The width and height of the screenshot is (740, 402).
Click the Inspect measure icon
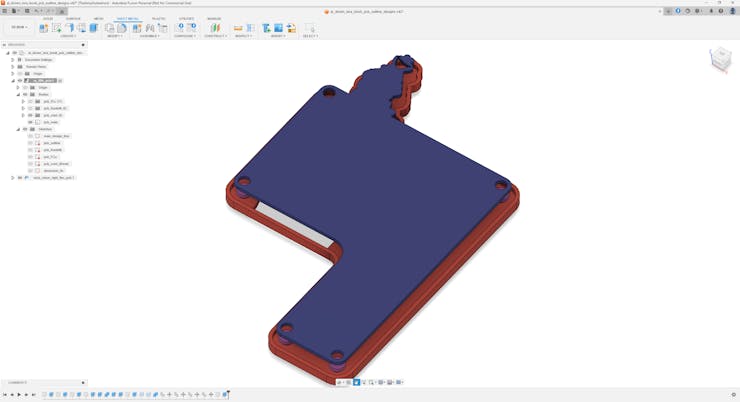pyautogui.click(x=238, y=28)
